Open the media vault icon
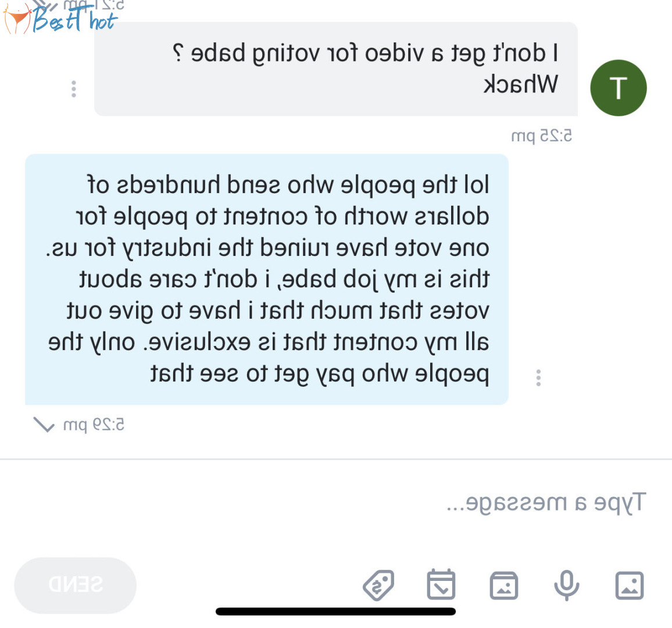Screen dimensions: 672x628 click(503, 585)
